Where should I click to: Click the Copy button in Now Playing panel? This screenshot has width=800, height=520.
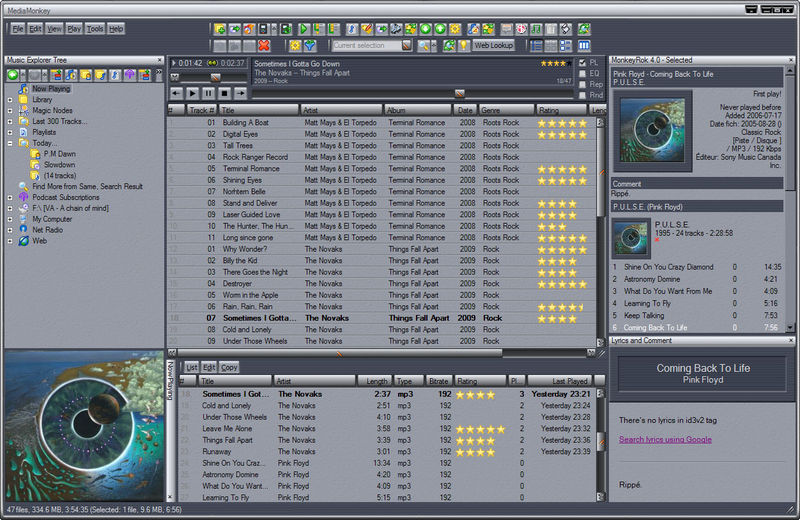point(229,367)
